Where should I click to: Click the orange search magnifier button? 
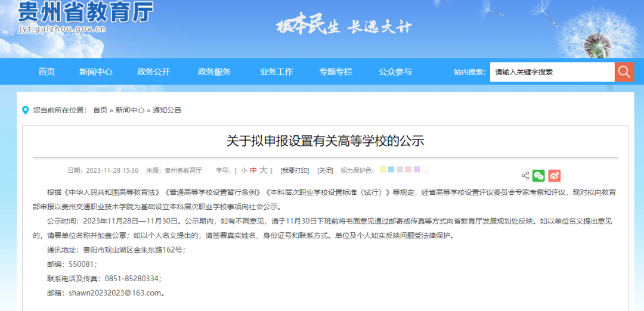point(624,72)
